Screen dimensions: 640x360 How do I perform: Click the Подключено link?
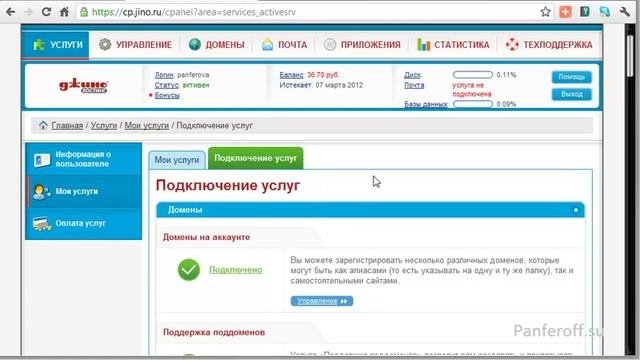[236, 270]
